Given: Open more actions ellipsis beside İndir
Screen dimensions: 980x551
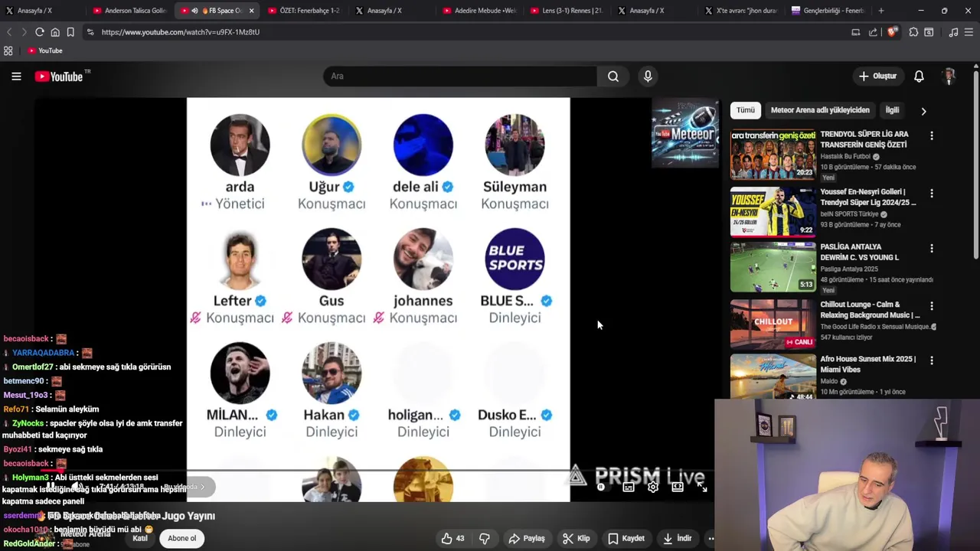Looking at the screenshot, I should 710,538.
